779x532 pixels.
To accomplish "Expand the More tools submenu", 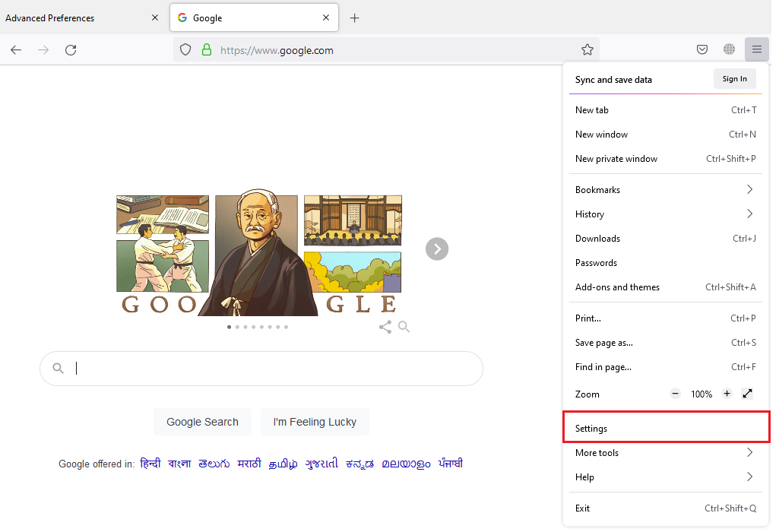I will (x=666, y=452).
